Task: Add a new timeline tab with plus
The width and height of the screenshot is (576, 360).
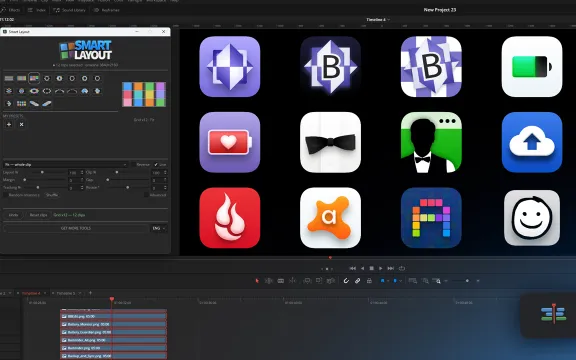Action: click(x=90, y=293)
